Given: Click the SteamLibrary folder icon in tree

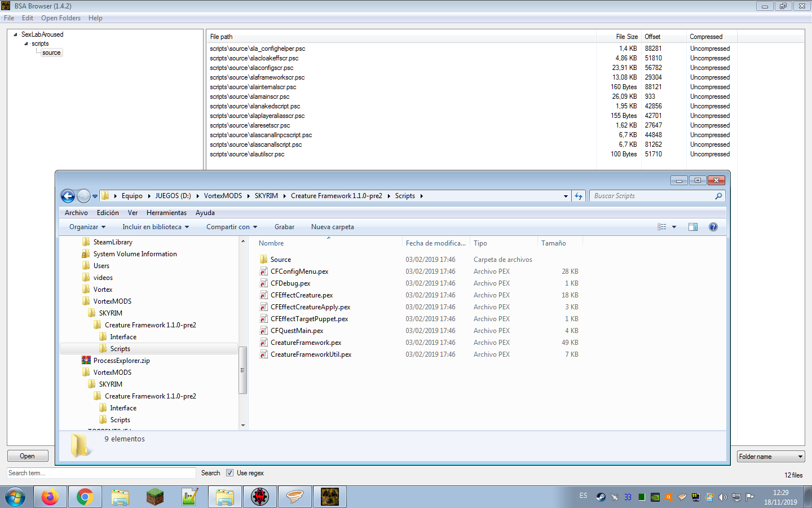Looking at the screenshot, I should click(x=86, y=242).
